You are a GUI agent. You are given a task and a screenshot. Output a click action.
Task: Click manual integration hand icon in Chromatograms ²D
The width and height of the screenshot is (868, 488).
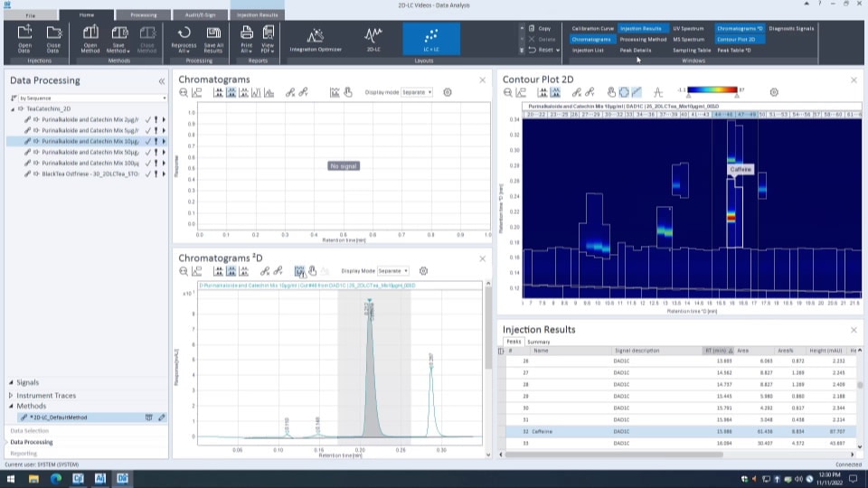313,270
